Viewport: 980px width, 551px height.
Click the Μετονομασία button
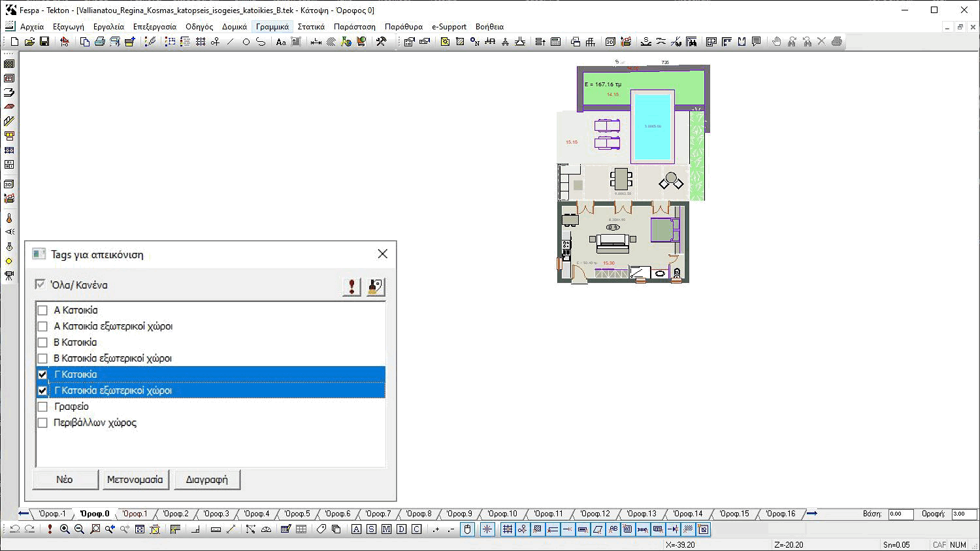(135, 480)
